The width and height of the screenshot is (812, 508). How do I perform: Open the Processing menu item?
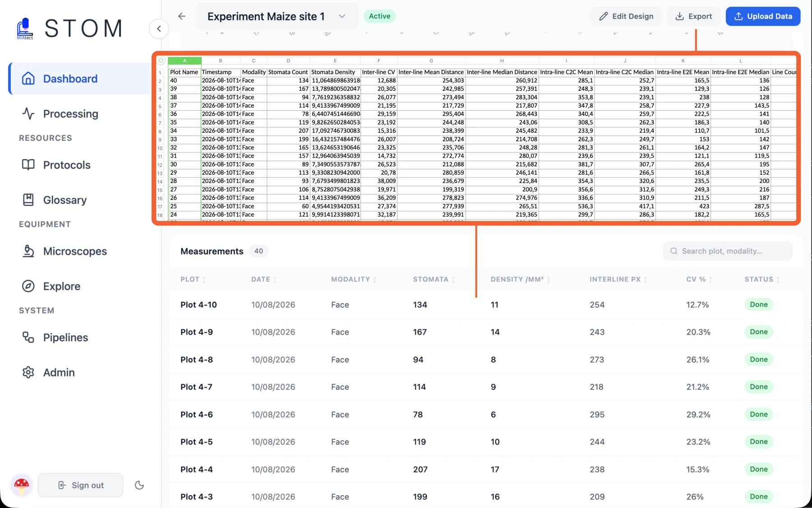coord(80,114)
